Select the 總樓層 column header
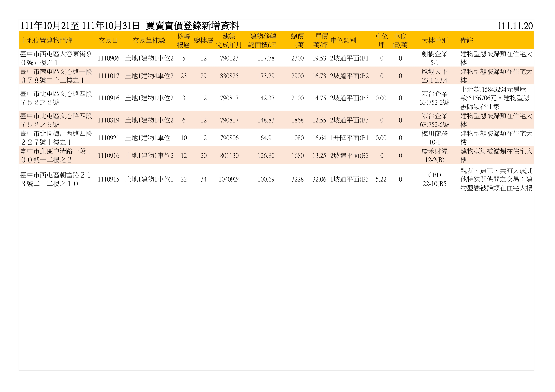 pyautogui.click(x=203, y=40)
